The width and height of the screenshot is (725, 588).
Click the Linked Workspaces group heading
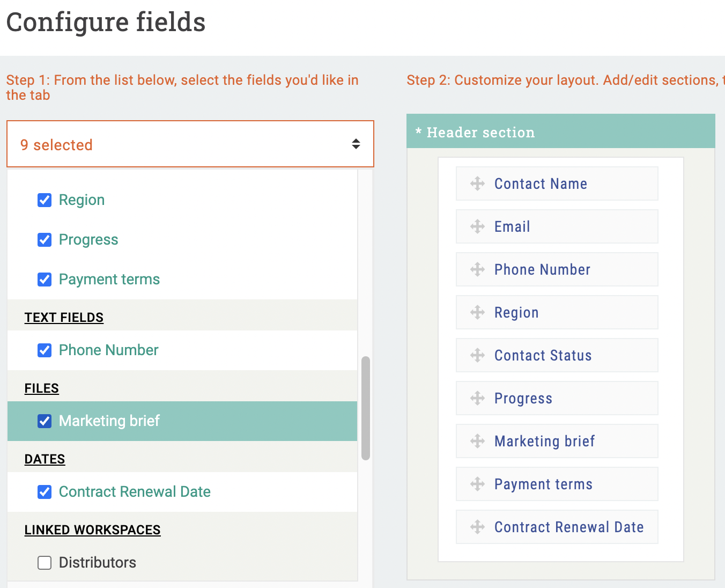tap(92, 530)
